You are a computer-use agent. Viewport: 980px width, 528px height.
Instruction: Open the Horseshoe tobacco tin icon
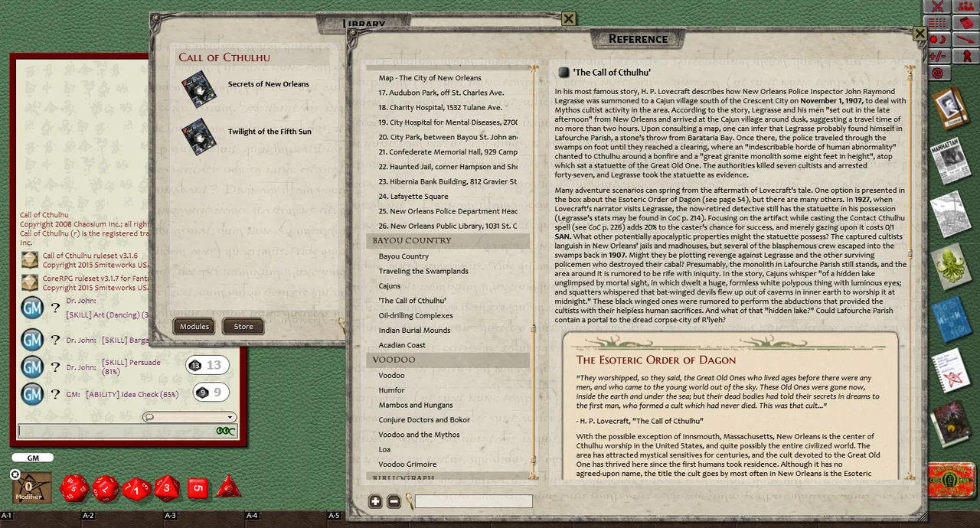[952, 481]
